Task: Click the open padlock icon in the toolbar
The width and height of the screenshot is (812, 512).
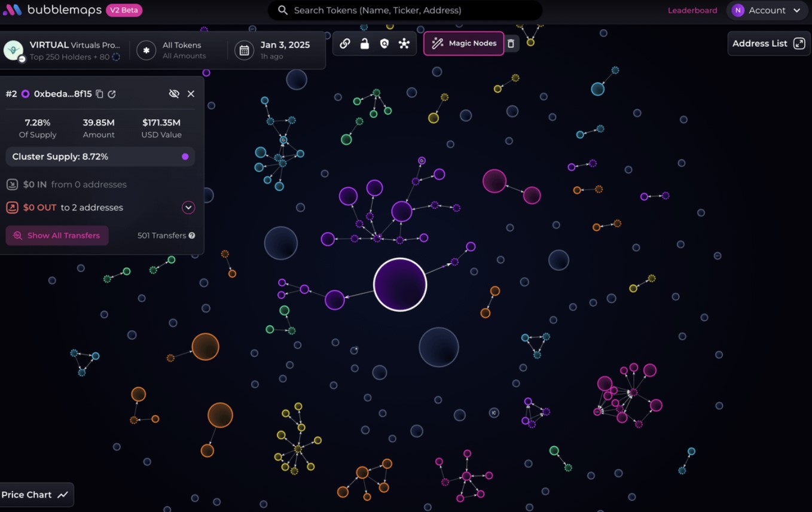Action: [x=364, y=44]
